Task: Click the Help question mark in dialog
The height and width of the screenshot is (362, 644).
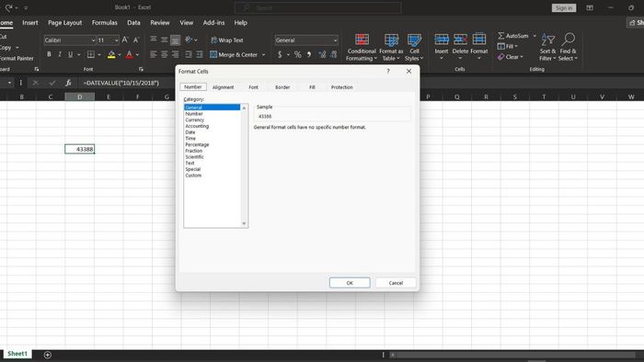Action: (x=388, y=71)
